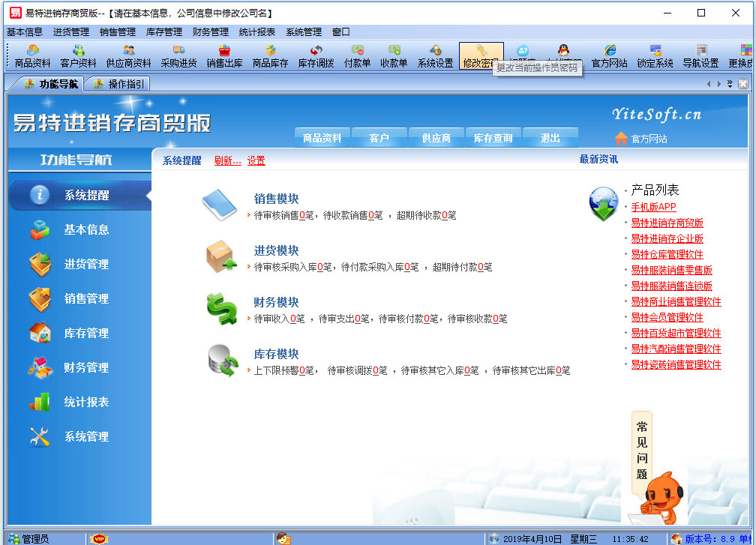Open the 财务管理 menu

pyautogui.click(x=210, y=31)
